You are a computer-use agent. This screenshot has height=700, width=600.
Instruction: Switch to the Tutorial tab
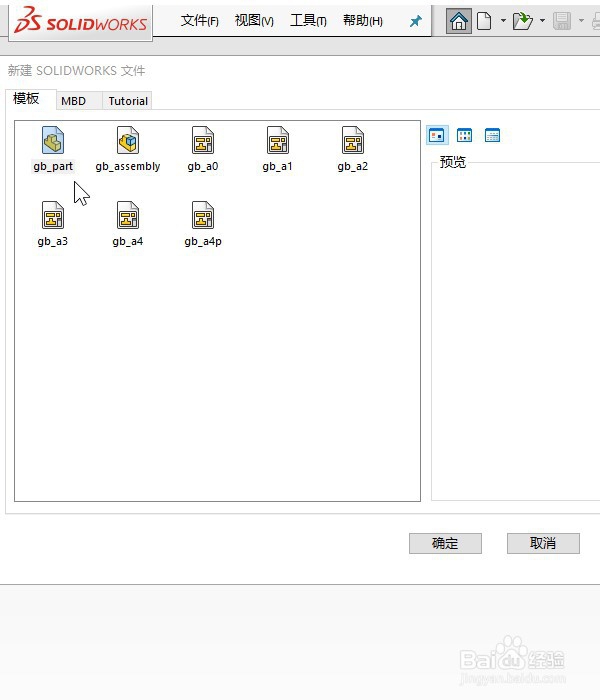point(127,101)
